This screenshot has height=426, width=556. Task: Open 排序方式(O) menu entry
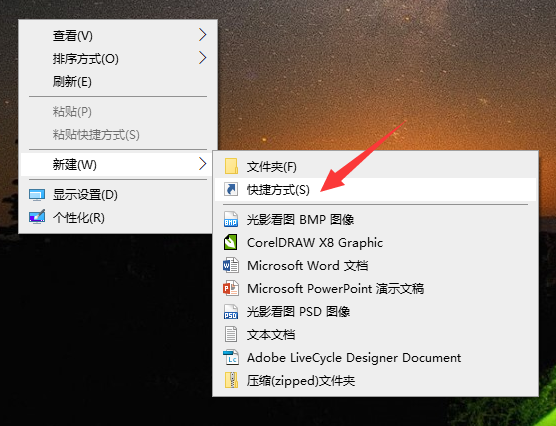pyautogui.click(x=118, y=58)
